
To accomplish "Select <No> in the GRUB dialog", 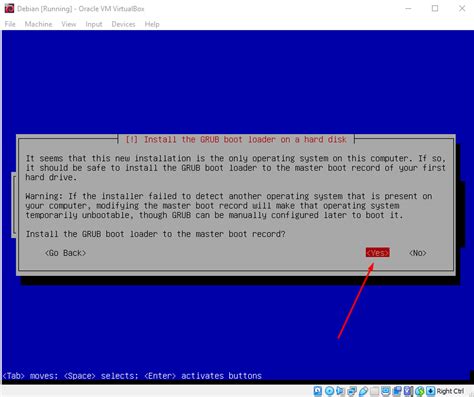I will [x=418, y=253].
